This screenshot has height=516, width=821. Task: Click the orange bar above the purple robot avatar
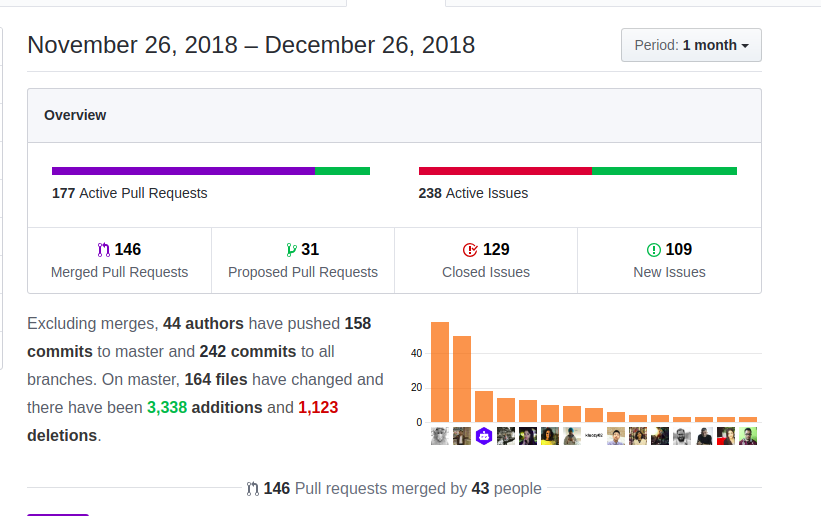coord(484,407)
